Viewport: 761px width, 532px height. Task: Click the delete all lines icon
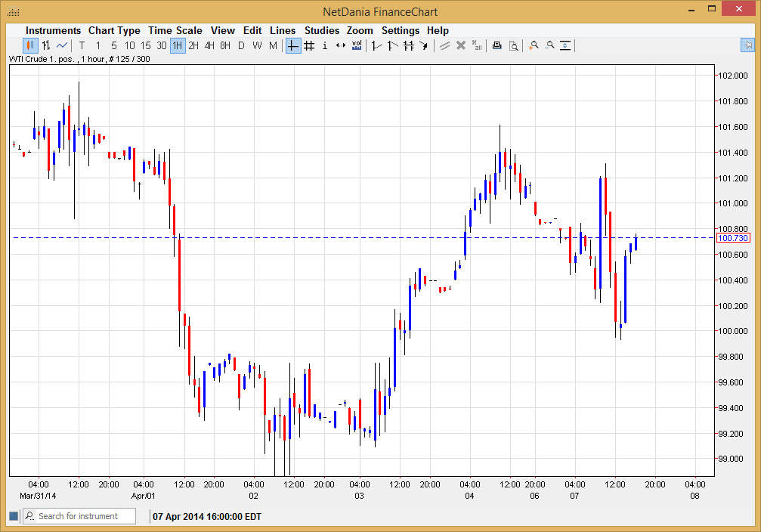[476, 45]
